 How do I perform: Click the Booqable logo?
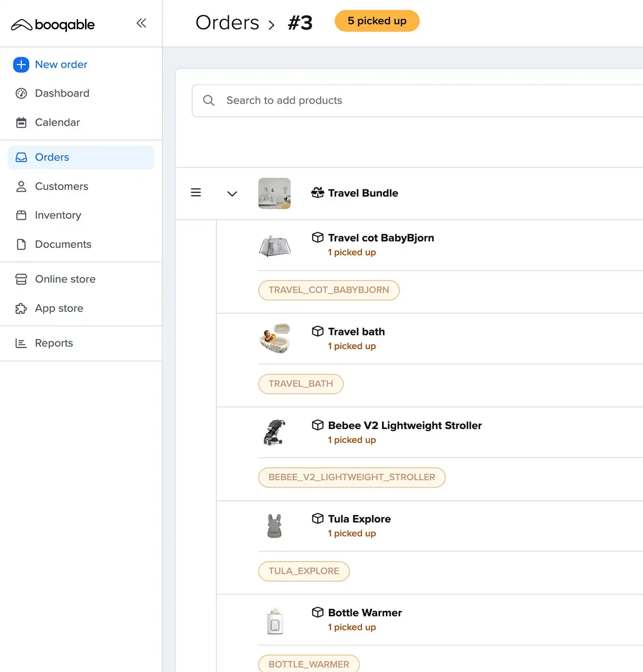point(53,24)
